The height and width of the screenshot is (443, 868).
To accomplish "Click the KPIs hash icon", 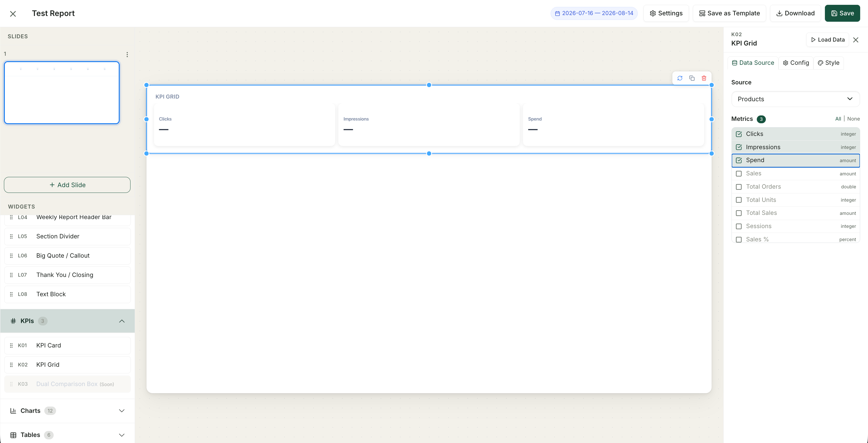I will (x=13, y=321).
